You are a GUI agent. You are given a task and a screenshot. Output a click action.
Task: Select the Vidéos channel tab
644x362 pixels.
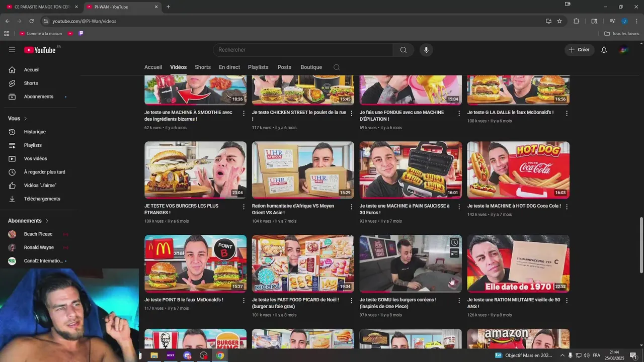(178, 67)
